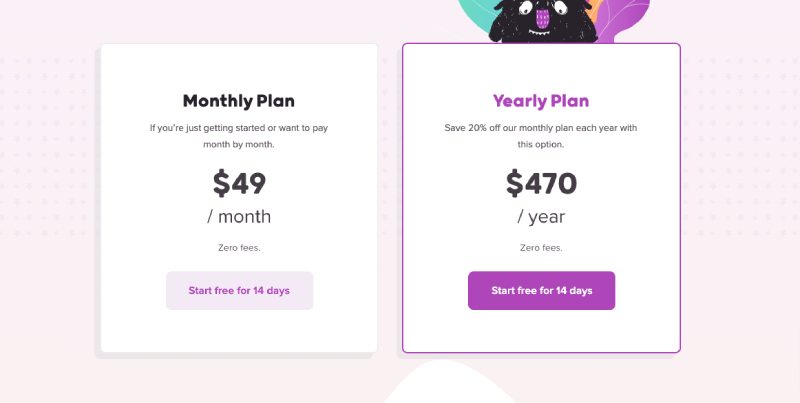
Task: Click the purple leaf shape beside monster
Action: click(625, 20)
